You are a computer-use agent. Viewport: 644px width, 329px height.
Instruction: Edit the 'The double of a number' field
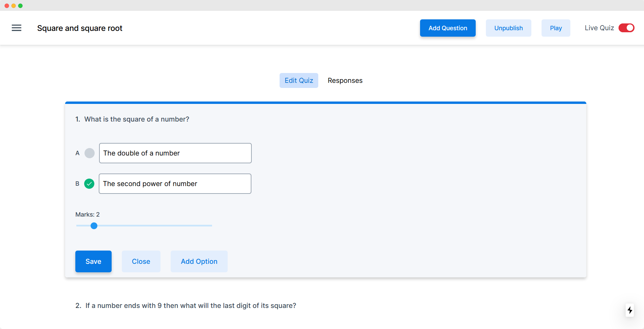175,153
